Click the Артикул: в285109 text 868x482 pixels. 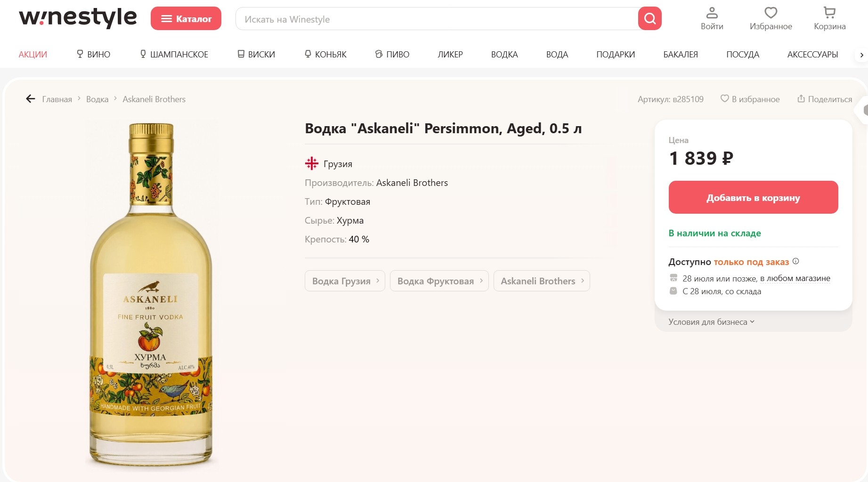click(x=671, y=99)
